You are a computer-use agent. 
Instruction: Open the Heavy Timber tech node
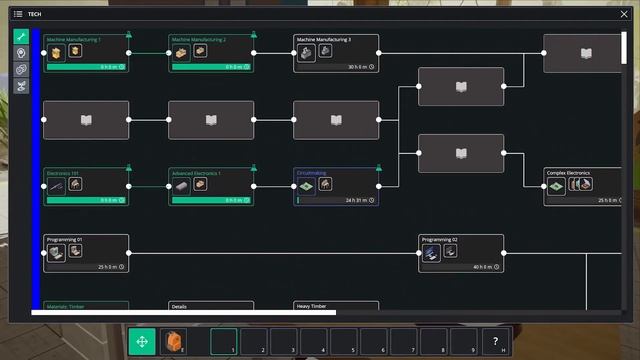pyautogui.click(x=336, y=306)
